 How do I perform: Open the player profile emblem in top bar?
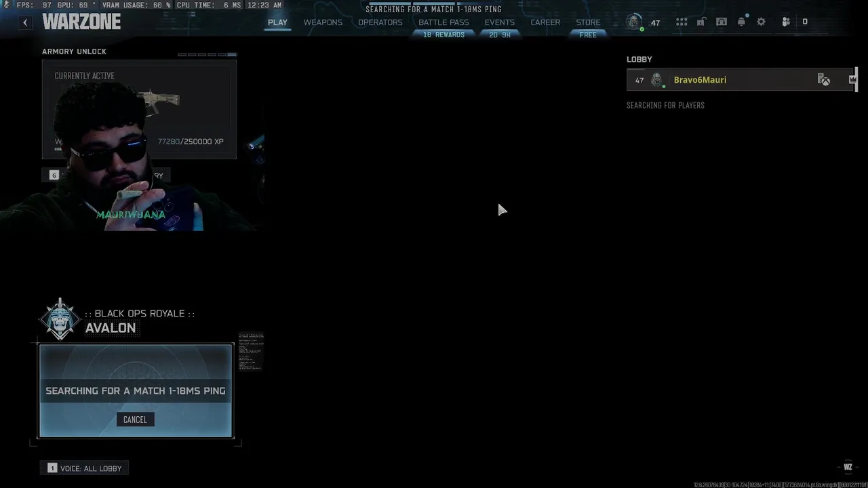point(634,22)
